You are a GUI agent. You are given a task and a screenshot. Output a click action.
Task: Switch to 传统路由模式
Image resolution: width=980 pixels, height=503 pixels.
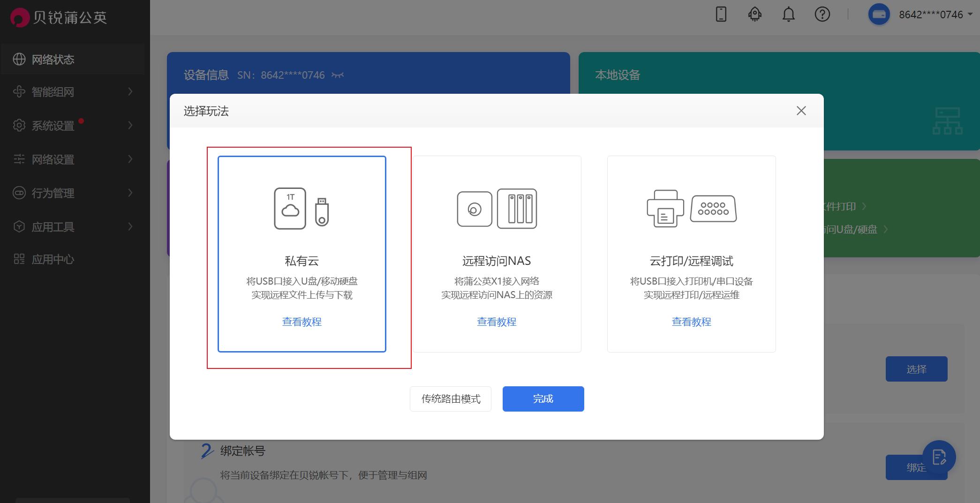tap(450, 398)
